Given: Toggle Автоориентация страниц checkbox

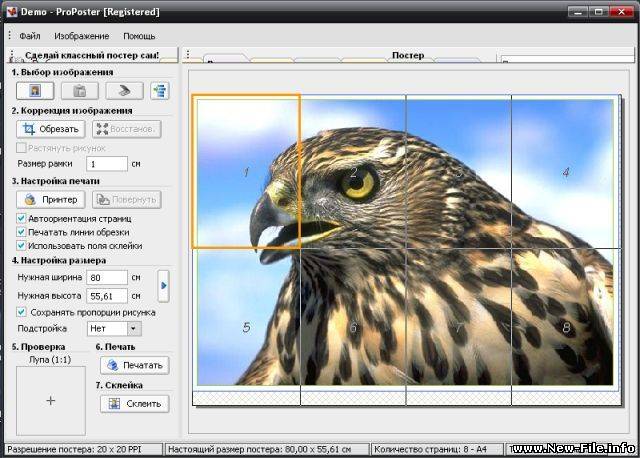Looking at the screenshot, I should 21,218.
